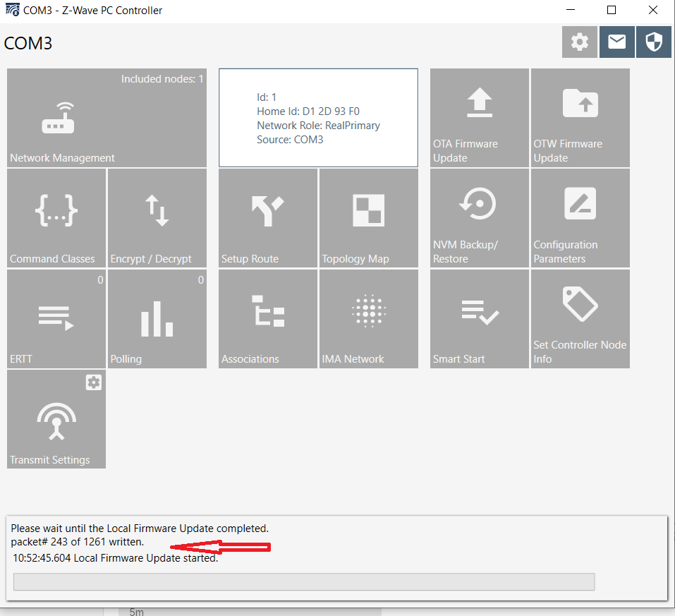Open the OTW Firmware Update tile
Screen dimensions: 675x616
[580, 118]
